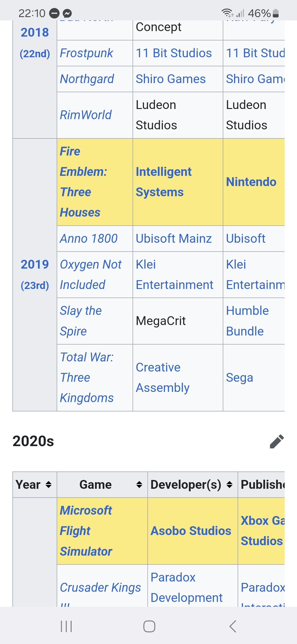The height and width of the screenshot is (644, 297).
Task: Open the Anno 1800 link
Action: [x=89, y=239]
